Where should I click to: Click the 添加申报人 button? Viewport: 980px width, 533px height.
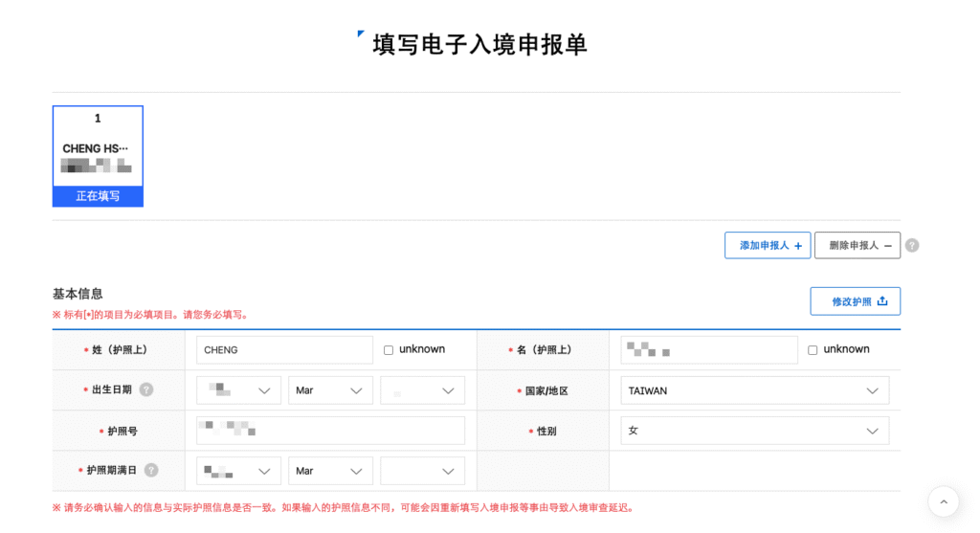[x=768, y=246]
